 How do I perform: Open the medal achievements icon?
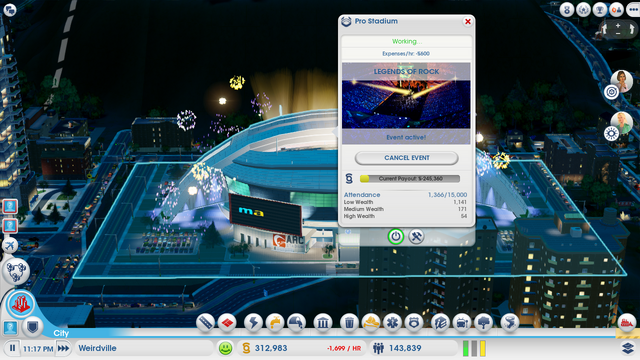567,9
